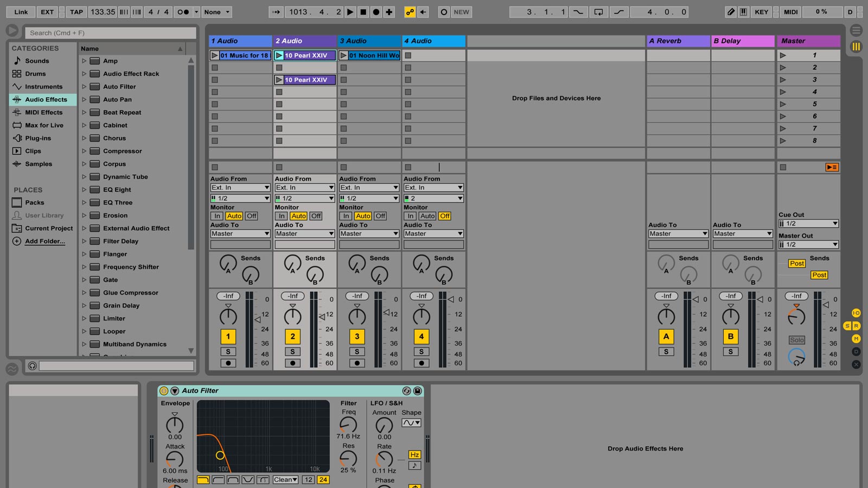Open Master Out dropdown
This screenshot has width=868, height=488.
point(808,245)
